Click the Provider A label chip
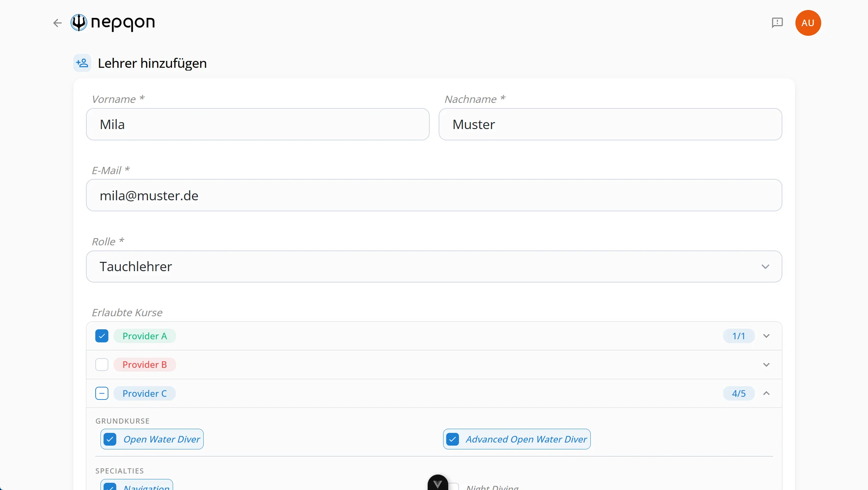Image resolution: width=868 pixels, height=490 pixels. point(144,336)
